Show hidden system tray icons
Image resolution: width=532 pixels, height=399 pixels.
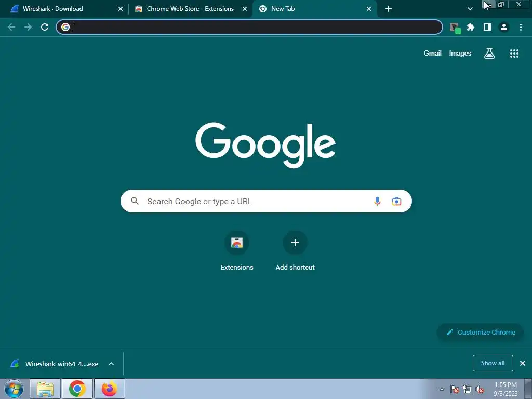point(442,389)
